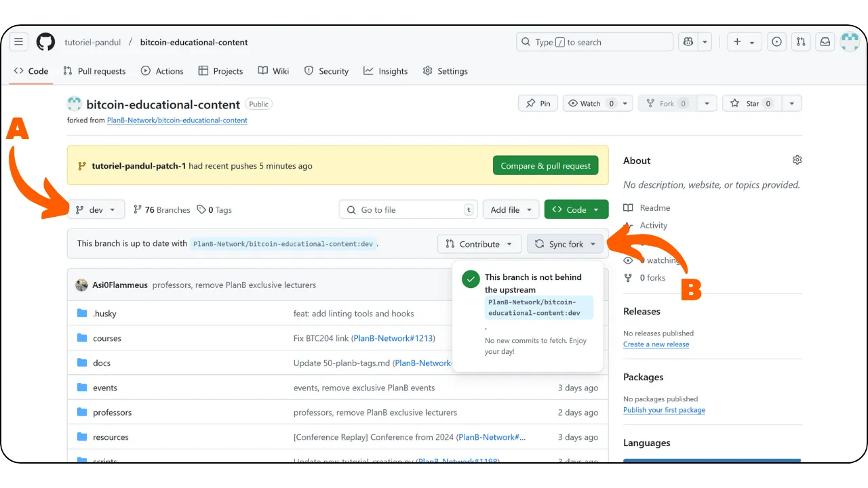
Task: Open 'Update 50-planb-tags.md' commit message
Action: tap(342, 363)
